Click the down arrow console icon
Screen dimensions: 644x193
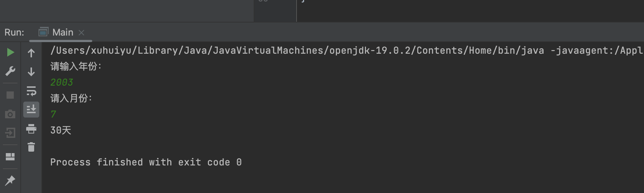tap(31, 72)
